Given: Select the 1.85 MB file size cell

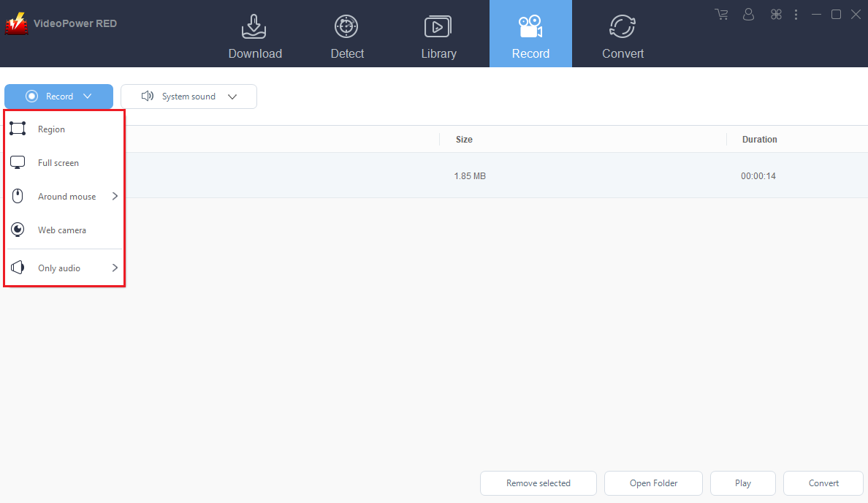Looking at the screenshot, I should (470, 176).
